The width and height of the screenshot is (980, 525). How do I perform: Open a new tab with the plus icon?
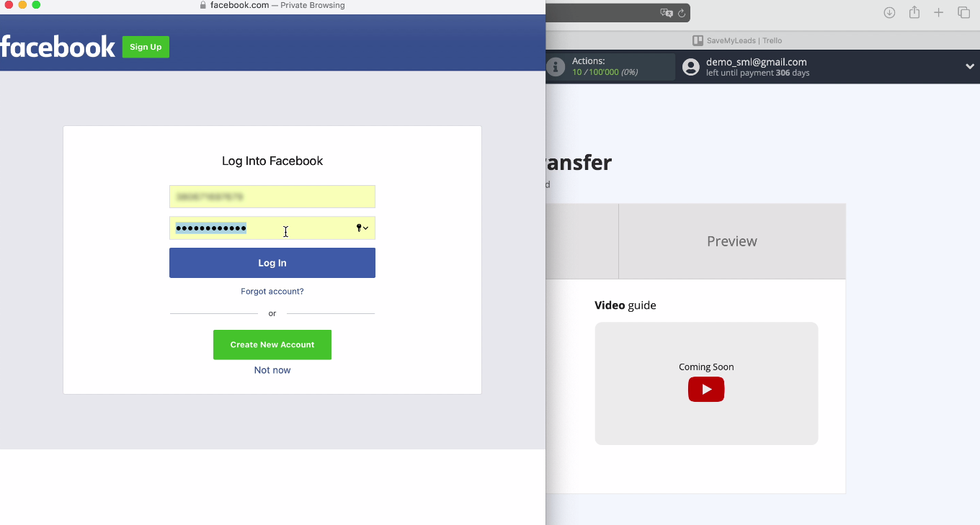click(938, 12)
